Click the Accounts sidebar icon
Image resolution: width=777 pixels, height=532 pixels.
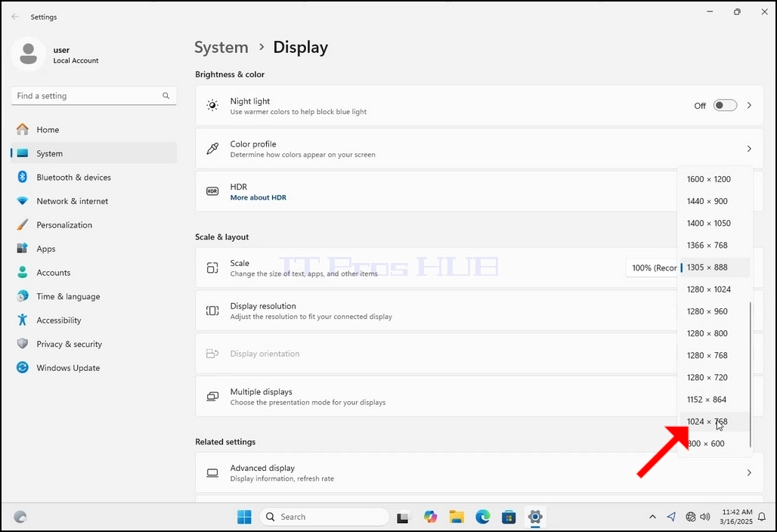click(x=23, y=272)
